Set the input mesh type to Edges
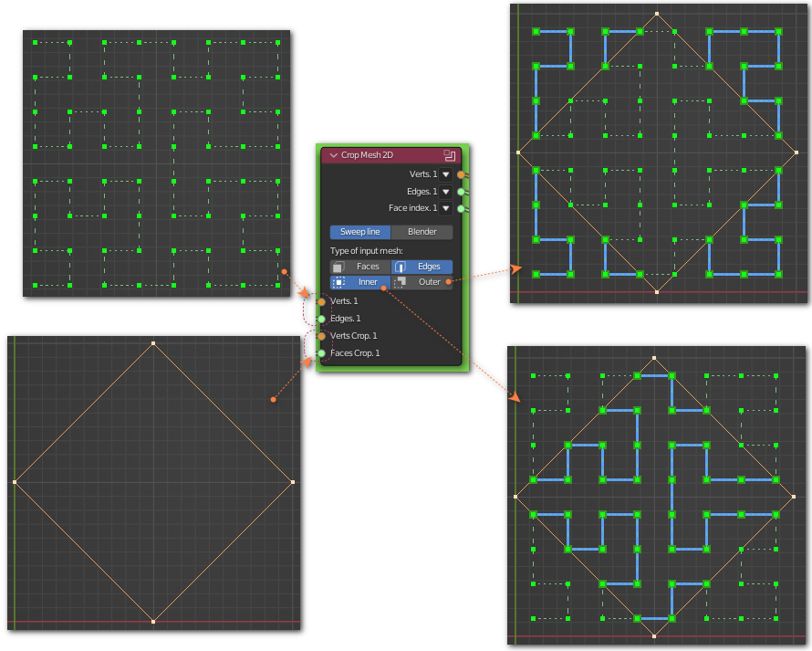The height and width of the screenshot is (651, 812). tap(422, 267)
